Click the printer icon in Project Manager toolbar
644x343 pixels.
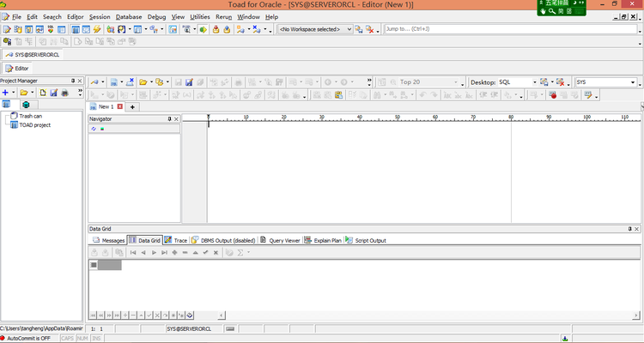pos(64,92)
